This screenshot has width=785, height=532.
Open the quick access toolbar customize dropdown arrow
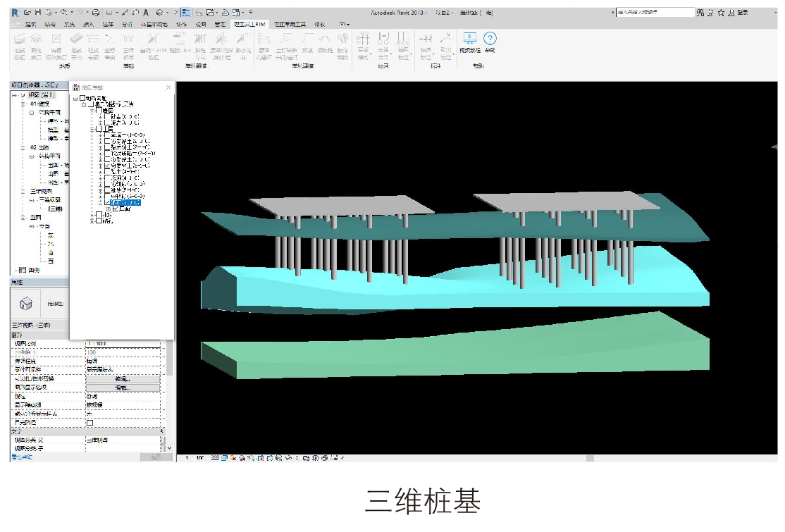pos(250,13)
